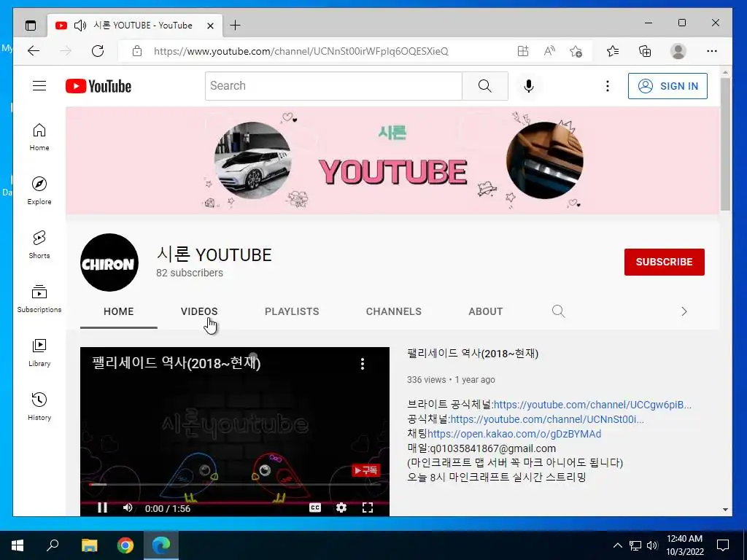Mute the video player volume
Image resolution: width=747 pixels, height=560 pixels.
pos(128,507)
